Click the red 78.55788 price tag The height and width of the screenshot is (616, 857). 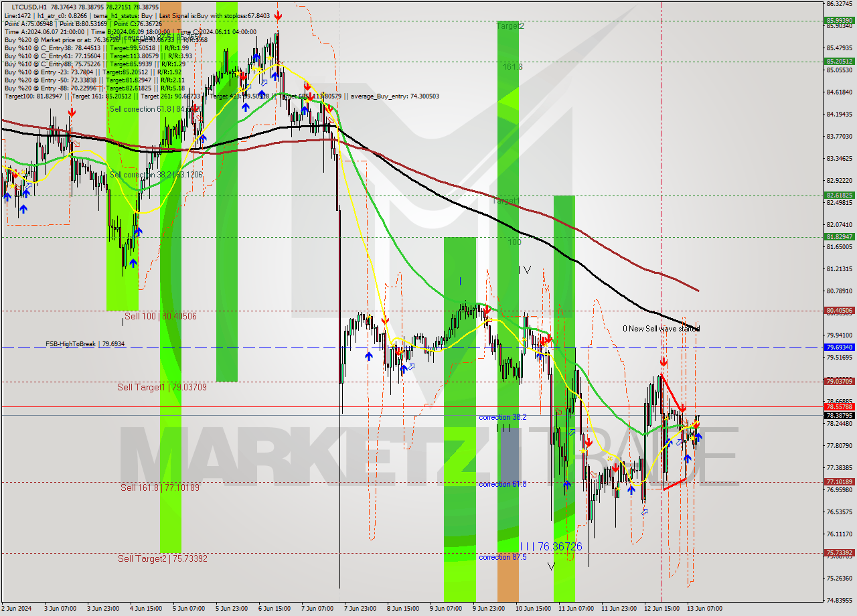[840, 406]
